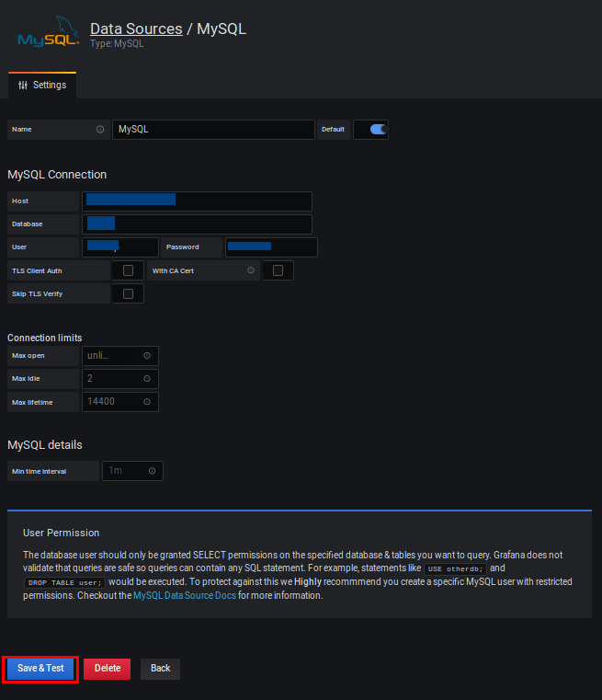Image resolution: width=602 pixels, height=700 pixels.
Task: Click the 'With CA Cert' label
Action: pyautogui.click(x=173, y=270)
